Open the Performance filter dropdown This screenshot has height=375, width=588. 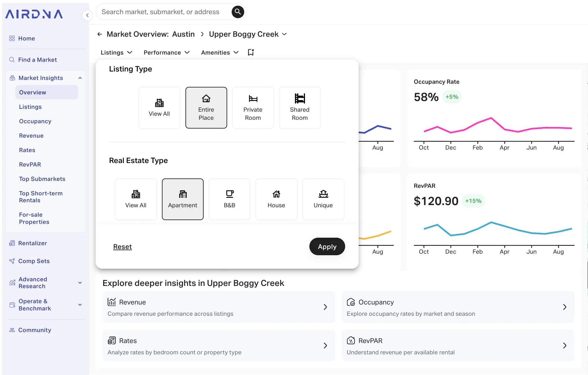pos(167,52)
